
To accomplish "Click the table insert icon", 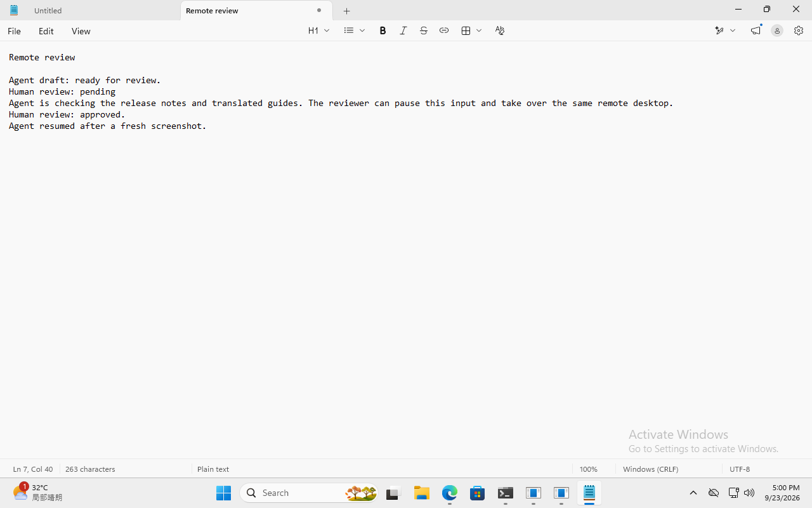I will click(466, 30).
